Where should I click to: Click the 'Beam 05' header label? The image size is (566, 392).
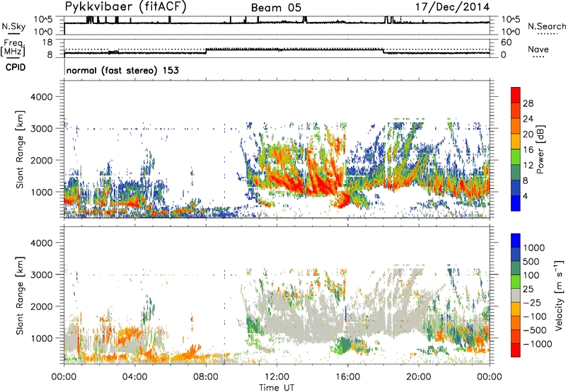point(276,8)
